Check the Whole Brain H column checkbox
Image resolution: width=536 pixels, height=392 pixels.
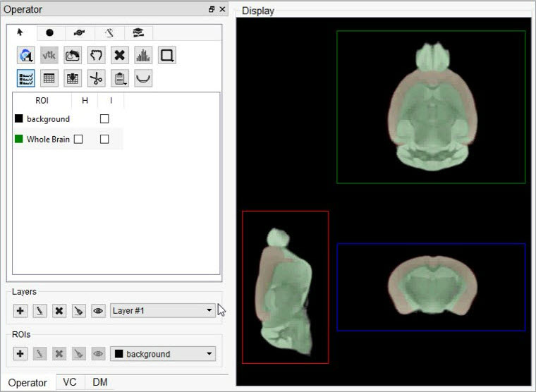(x=78, y=140)
